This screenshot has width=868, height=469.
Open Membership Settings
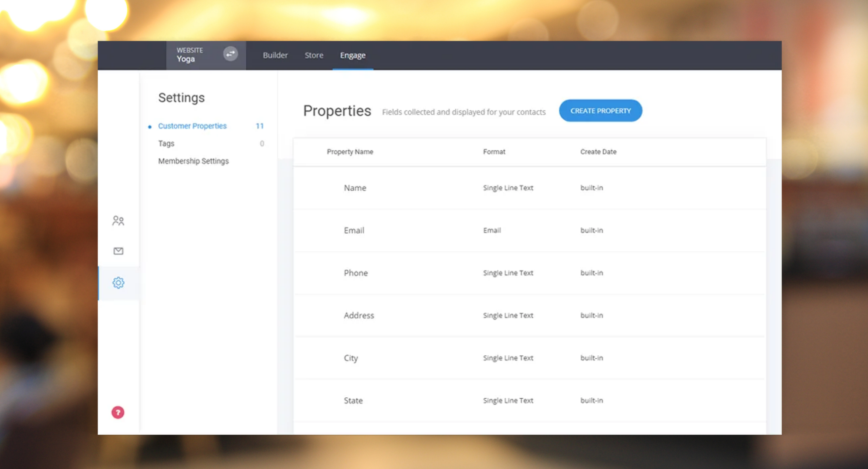click(x=194, y=161)
